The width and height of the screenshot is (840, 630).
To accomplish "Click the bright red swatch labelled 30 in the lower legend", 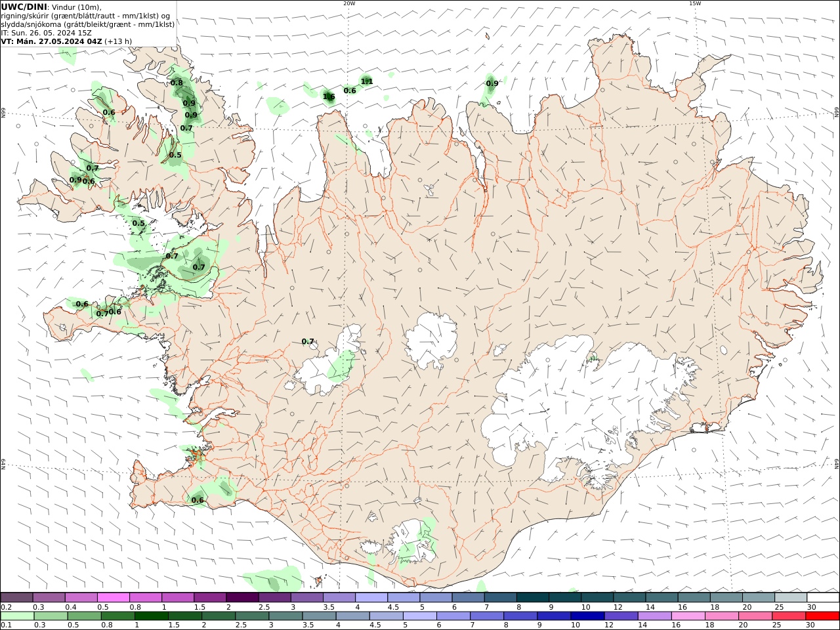I will 822,616.
